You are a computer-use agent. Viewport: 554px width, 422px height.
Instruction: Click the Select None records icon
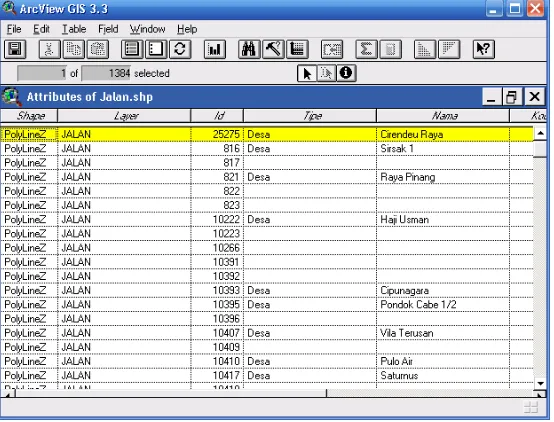pos(156,49)
